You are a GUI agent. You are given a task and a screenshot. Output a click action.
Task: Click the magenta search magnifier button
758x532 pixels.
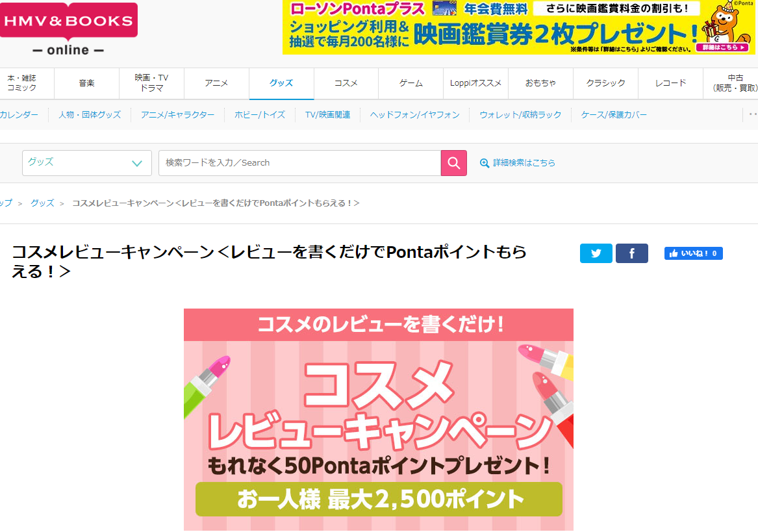453,163
